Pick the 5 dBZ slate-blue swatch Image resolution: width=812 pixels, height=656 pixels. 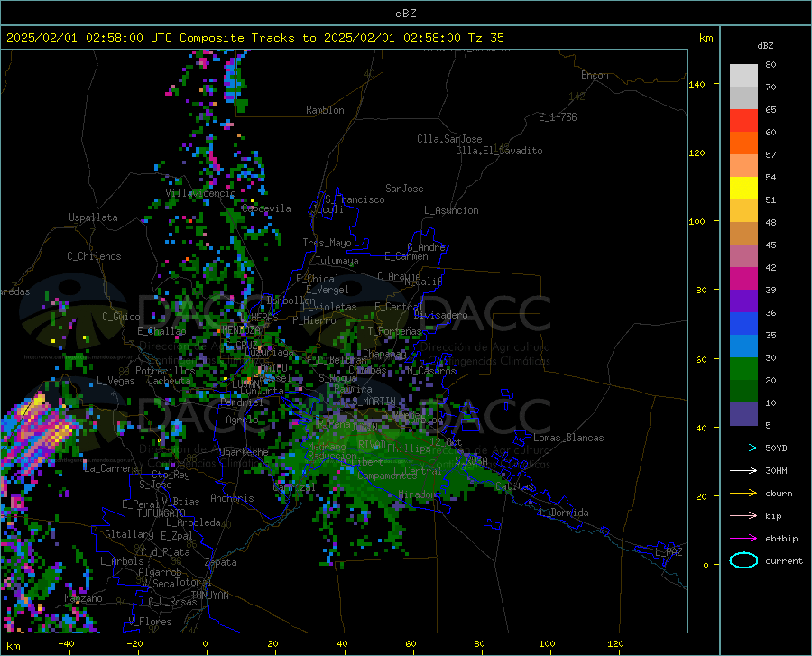[743, 413]
